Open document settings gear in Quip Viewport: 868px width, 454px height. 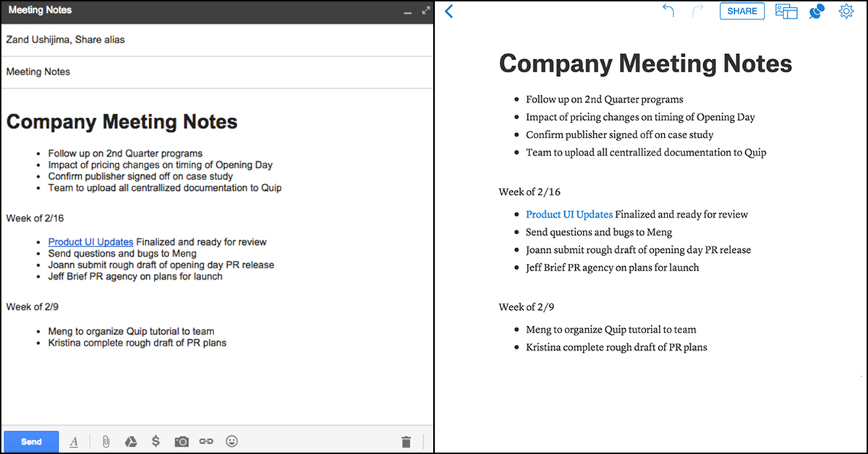point(846,11)
